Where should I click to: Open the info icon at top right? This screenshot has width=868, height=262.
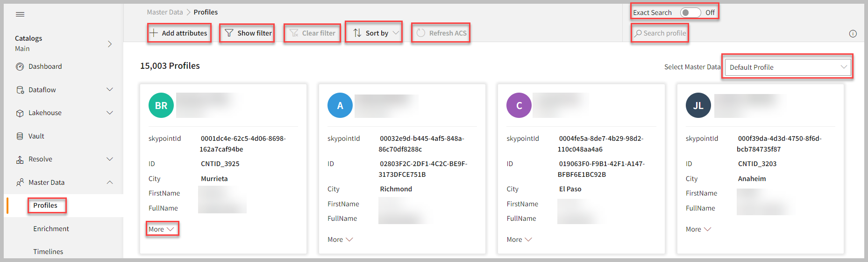[x=853, y=34]
